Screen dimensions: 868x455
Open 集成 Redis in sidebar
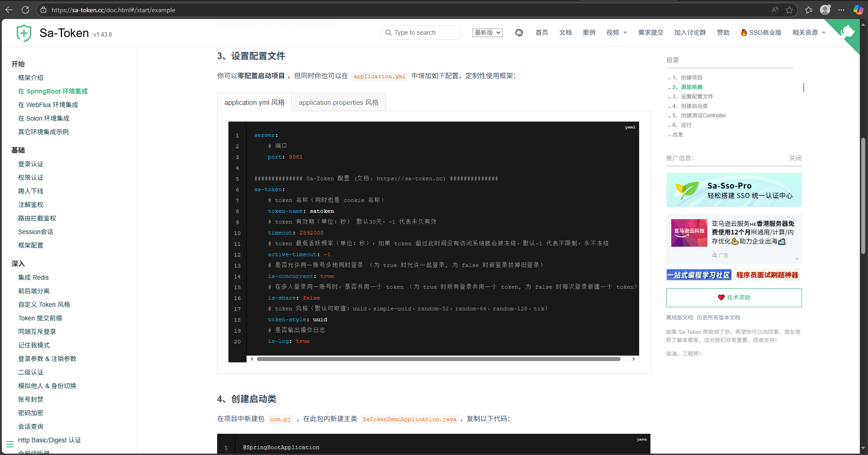pyautogui.click(x=33, y=277)
